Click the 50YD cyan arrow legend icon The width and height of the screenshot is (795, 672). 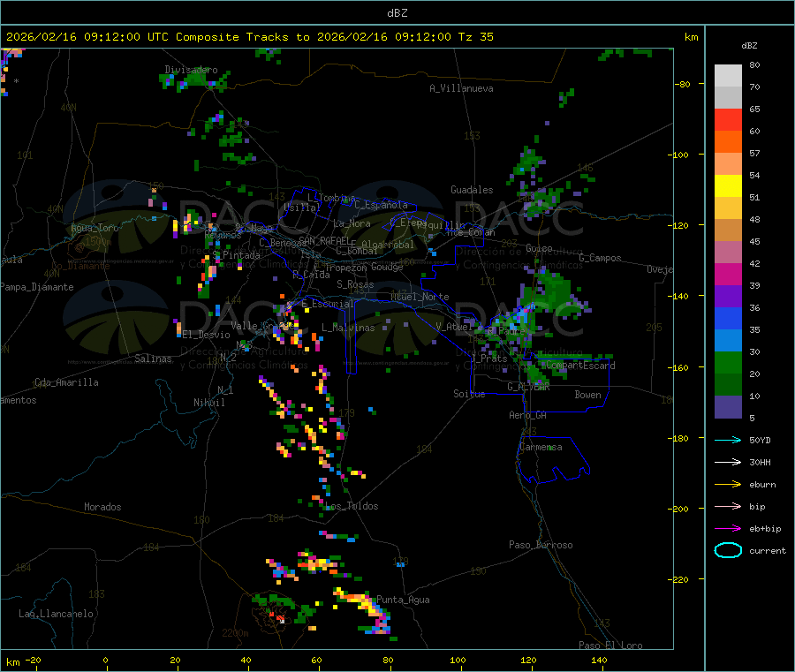coord(728,440)
